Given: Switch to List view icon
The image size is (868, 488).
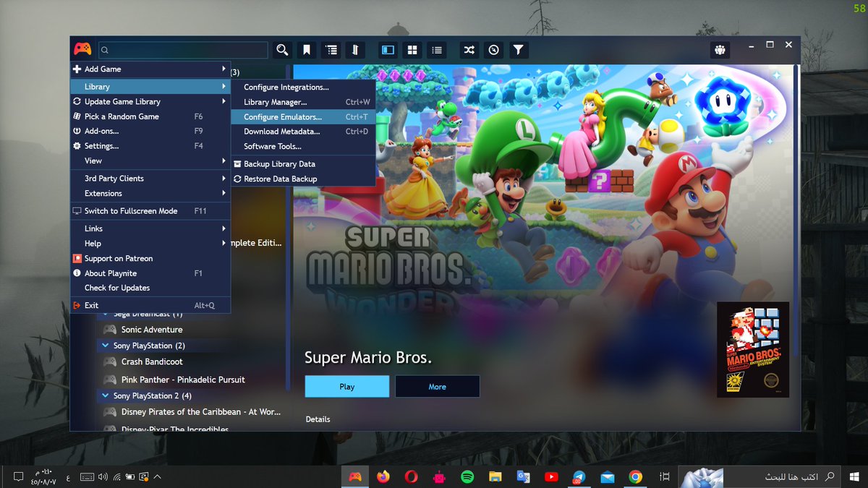Looking at the screenshot, I should pyautogui.click(x=436, y=50).
